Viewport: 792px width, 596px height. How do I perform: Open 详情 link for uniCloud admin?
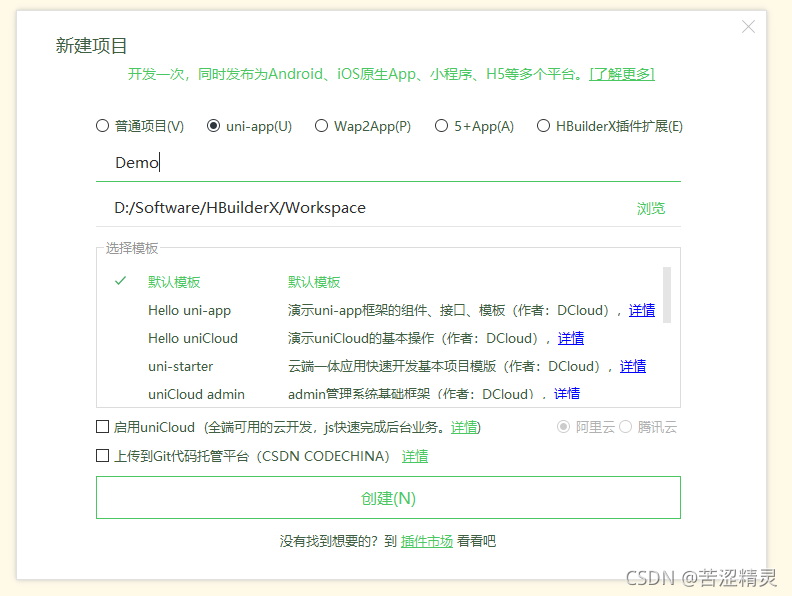tap(567, 393)
